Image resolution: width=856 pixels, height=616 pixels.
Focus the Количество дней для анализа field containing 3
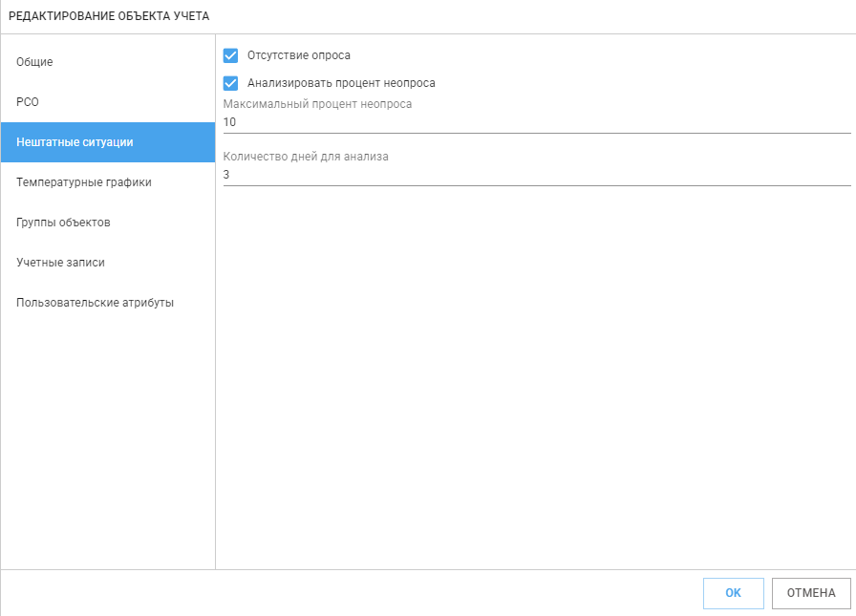(537, 175)
